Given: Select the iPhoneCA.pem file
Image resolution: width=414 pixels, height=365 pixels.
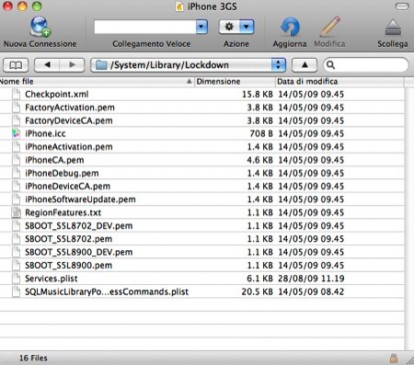Looking at the screenshot, I should [x=54, y=160].
